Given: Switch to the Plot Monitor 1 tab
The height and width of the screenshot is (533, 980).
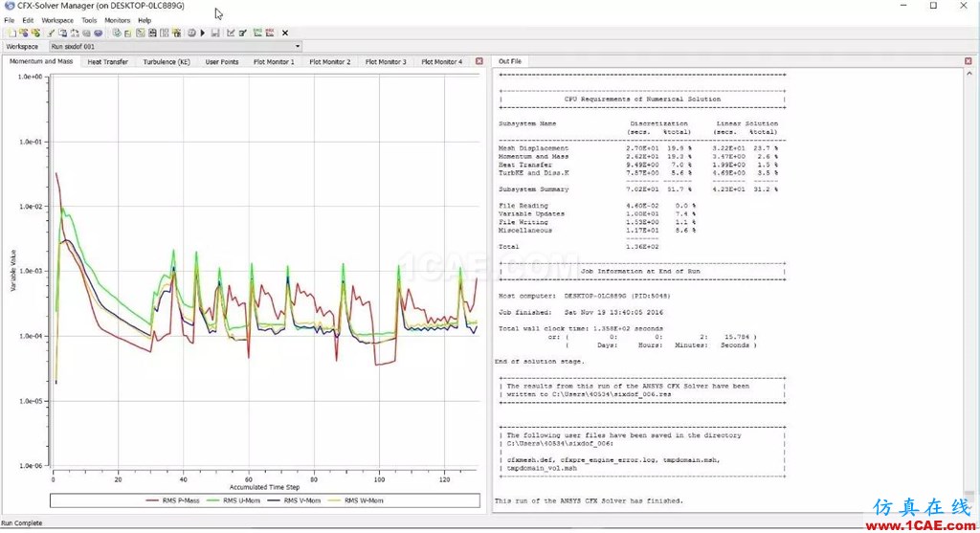Looking at the screenshot, I should [274, 62].
